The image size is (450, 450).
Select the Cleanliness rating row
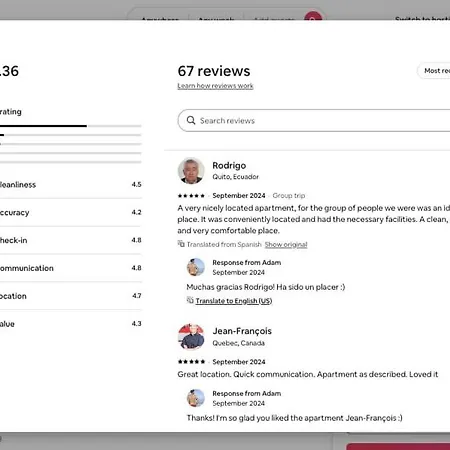point(71,185)
